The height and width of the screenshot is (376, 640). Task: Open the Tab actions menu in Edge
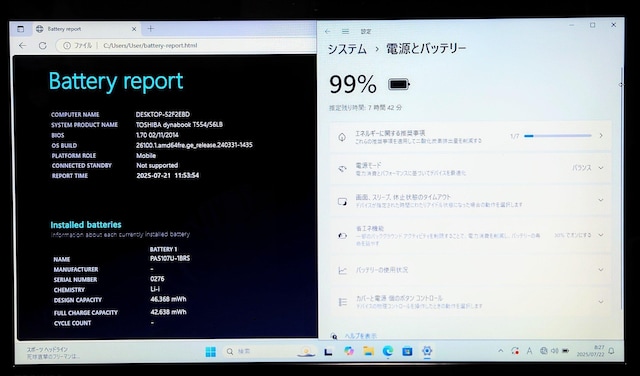coord(20,29)
